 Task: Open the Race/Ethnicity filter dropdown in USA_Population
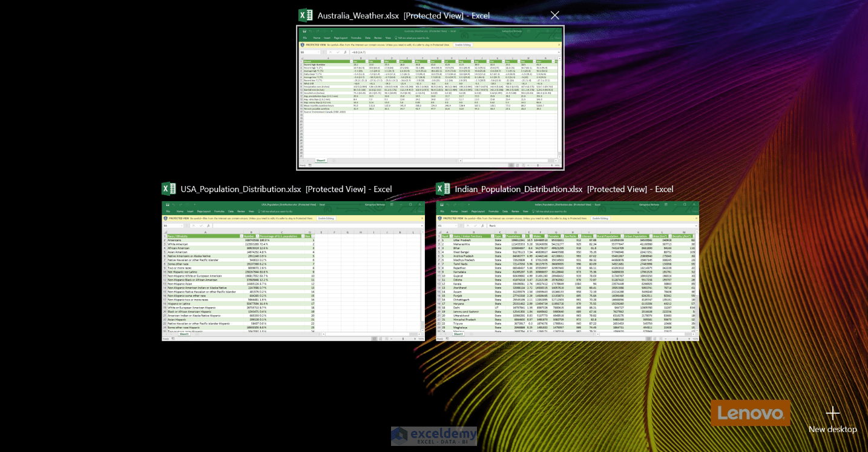click(241, 235)
